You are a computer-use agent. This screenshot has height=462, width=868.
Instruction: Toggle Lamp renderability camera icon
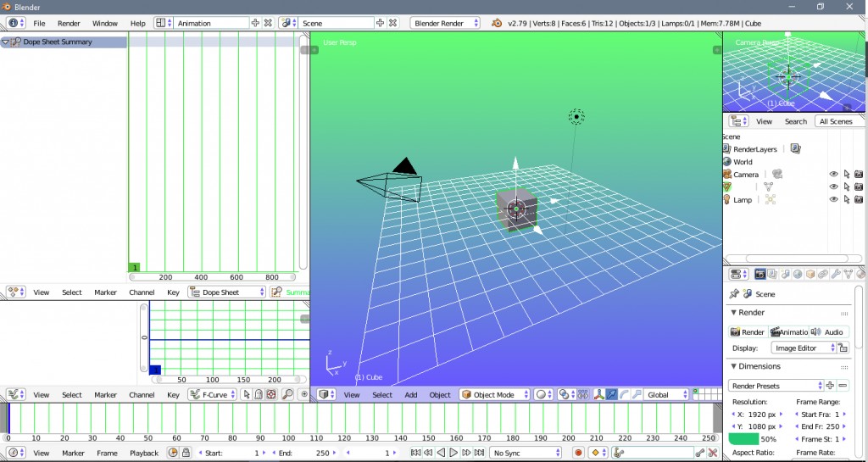[859, 200]
